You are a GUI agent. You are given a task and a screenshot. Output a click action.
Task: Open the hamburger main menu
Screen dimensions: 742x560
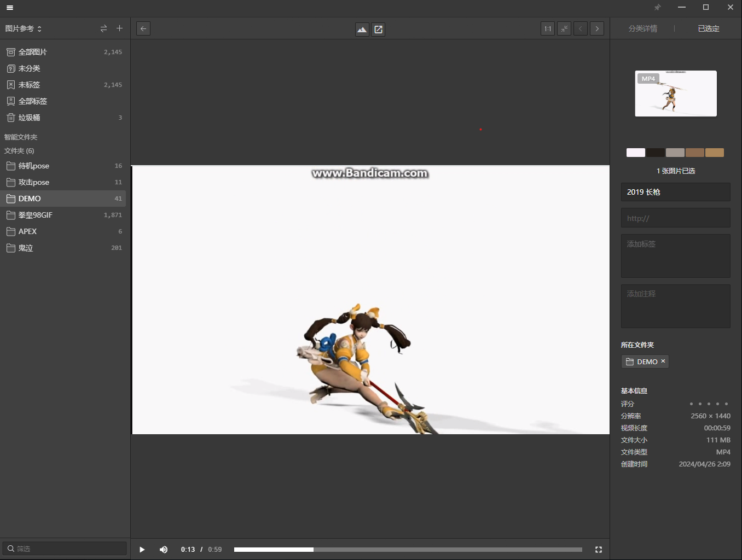9,8
